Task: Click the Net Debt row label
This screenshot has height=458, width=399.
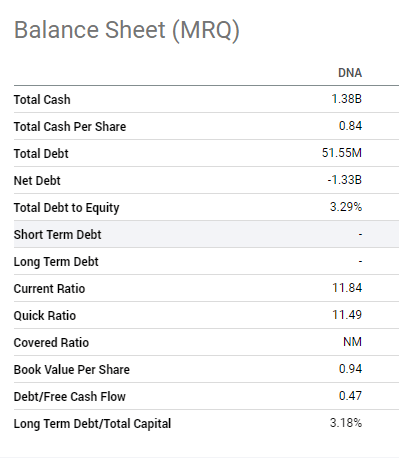Action: coord(37,181)
